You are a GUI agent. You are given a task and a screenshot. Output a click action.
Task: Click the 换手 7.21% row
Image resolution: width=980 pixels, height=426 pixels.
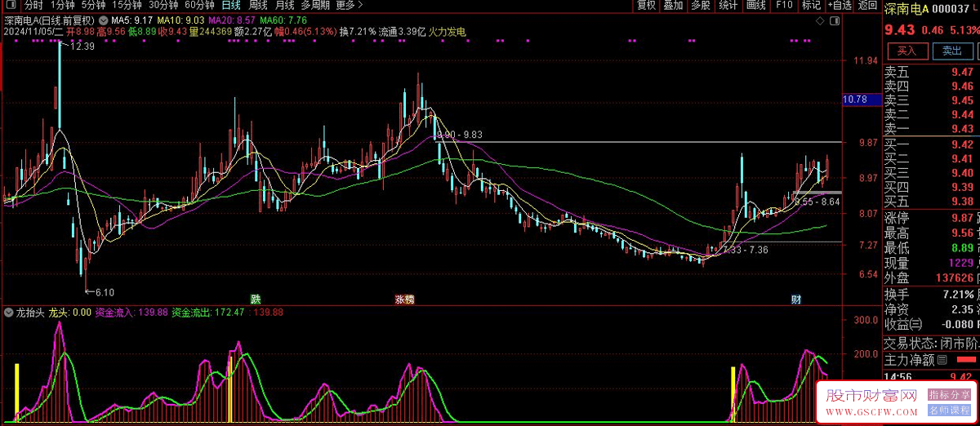point(931,294)
